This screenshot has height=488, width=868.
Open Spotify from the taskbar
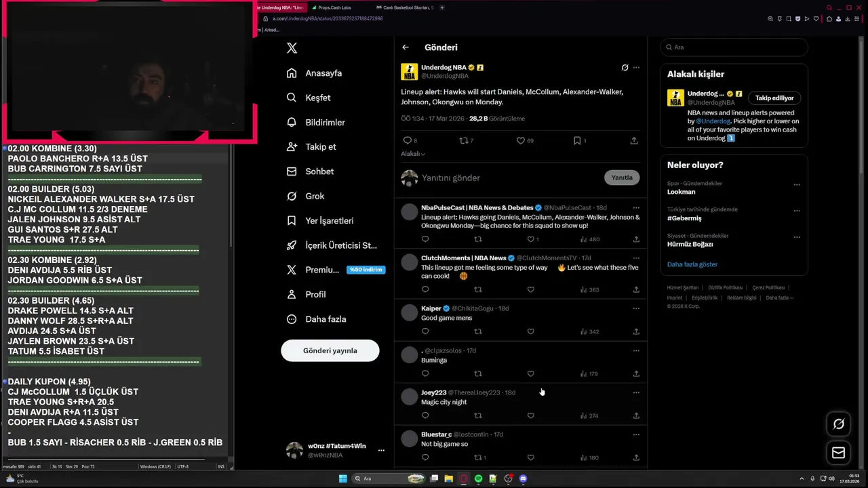coord(478,479)
